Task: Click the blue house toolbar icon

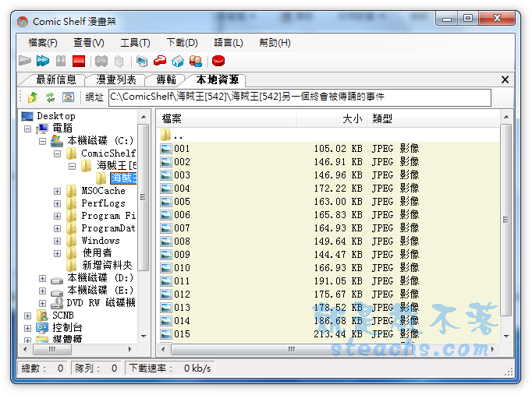Action: pyautogui.click(x=178, y=62)
